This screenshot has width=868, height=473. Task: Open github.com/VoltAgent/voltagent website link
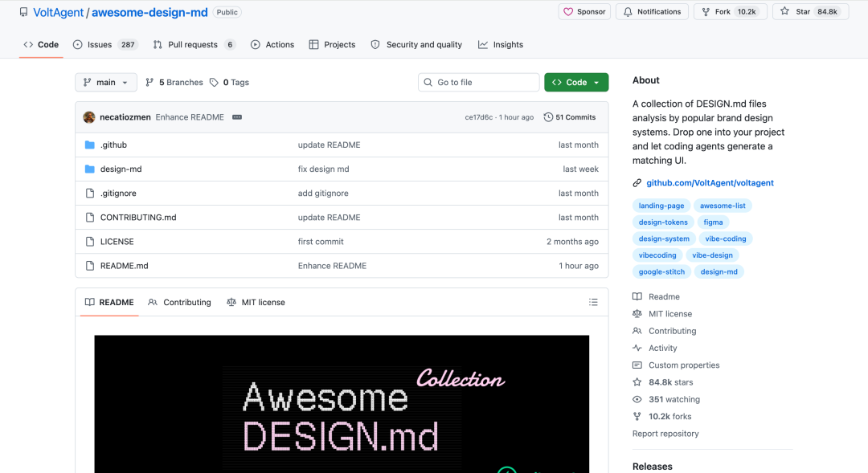point(710,183)
